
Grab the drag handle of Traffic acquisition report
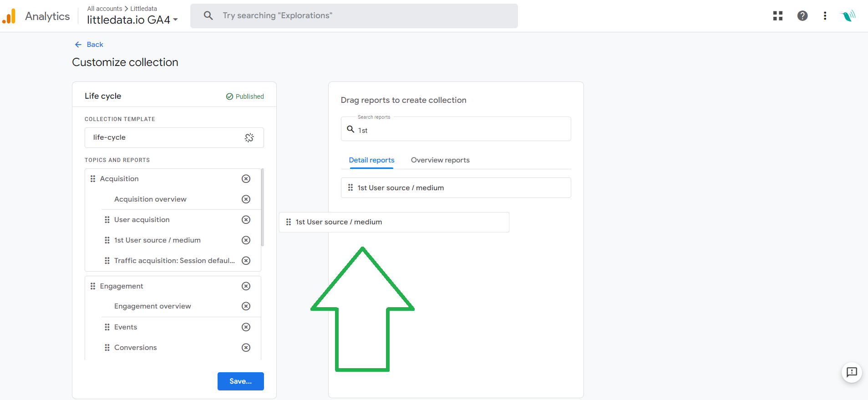pos(107,261)
